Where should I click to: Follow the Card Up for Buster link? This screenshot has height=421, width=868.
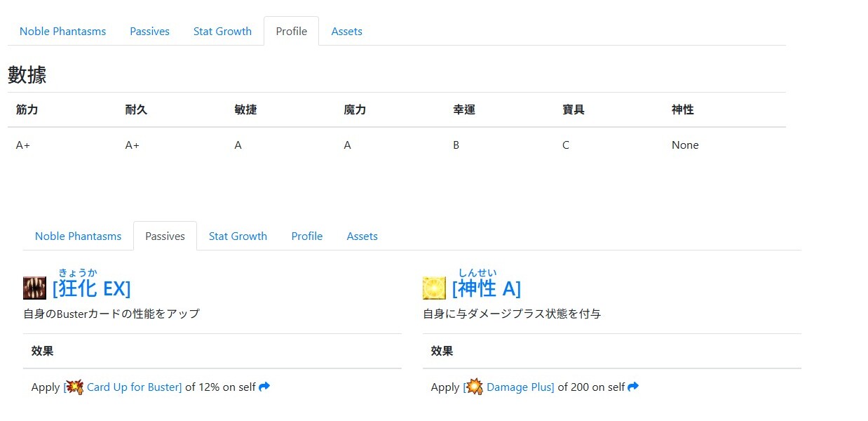(x=134, y=387)
